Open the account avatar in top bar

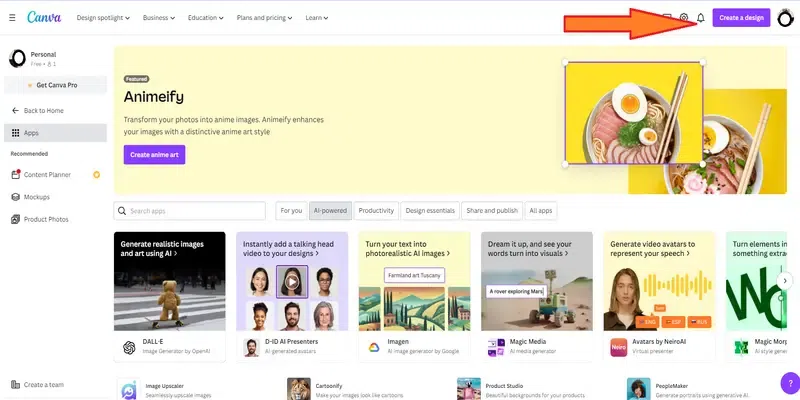point(785,18)
